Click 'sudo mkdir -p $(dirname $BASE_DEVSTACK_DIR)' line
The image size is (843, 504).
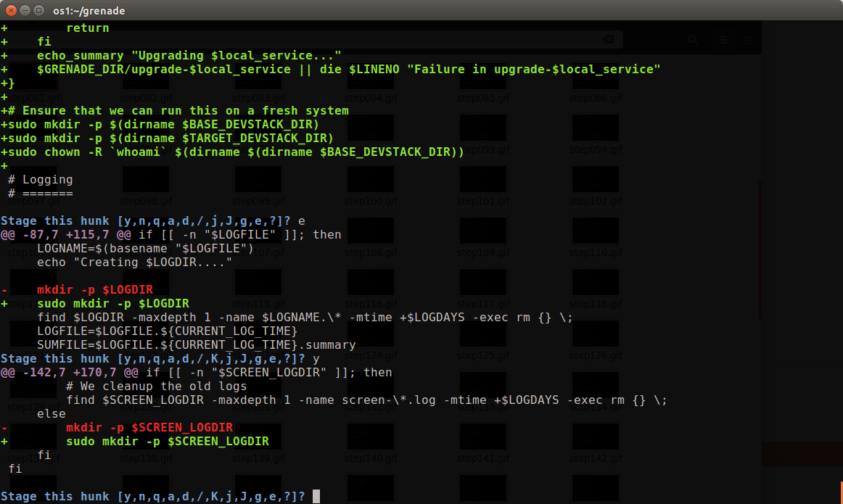pyautogui.click(x=160, y=125)
